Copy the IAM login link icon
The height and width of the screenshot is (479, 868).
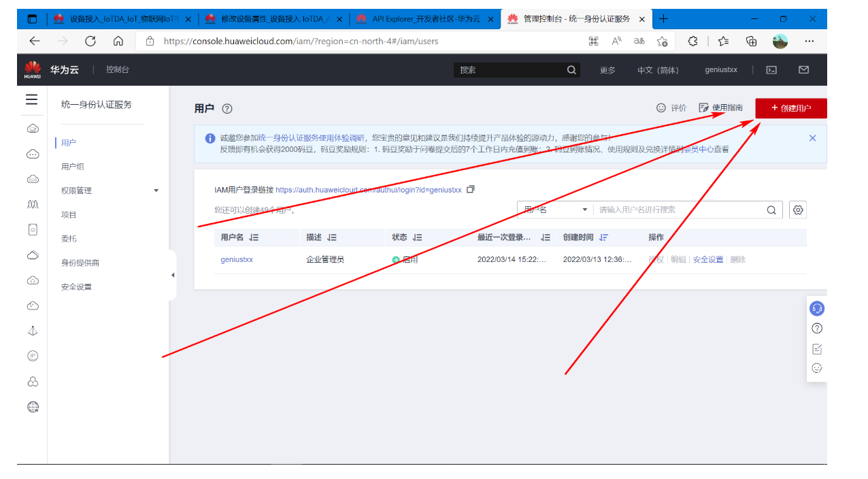pos(470,190)
